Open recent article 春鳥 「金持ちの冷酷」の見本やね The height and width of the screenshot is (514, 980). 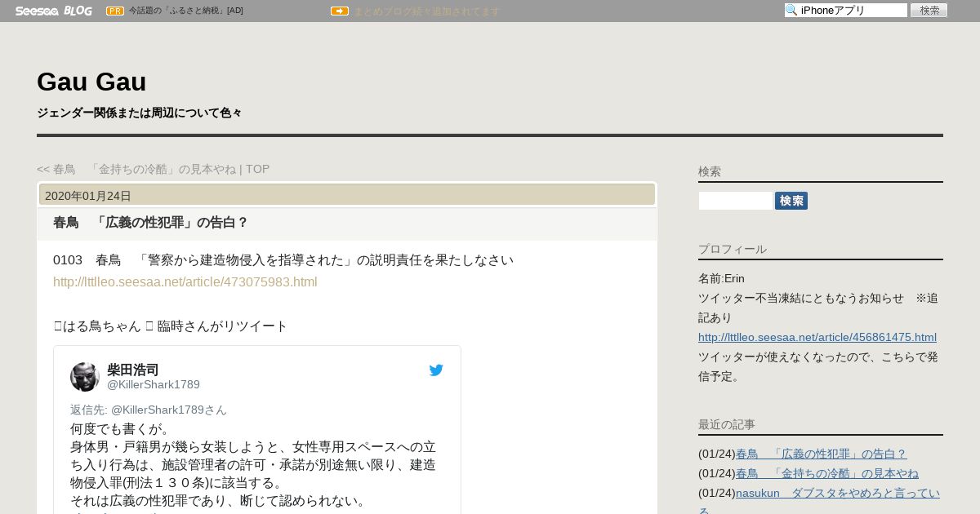coord(827,473)
